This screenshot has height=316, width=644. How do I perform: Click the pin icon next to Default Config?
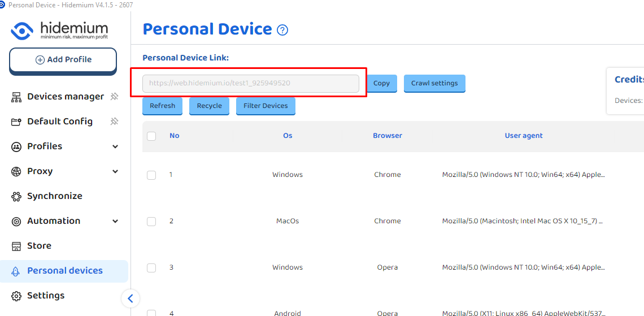[x=114, y=122]
